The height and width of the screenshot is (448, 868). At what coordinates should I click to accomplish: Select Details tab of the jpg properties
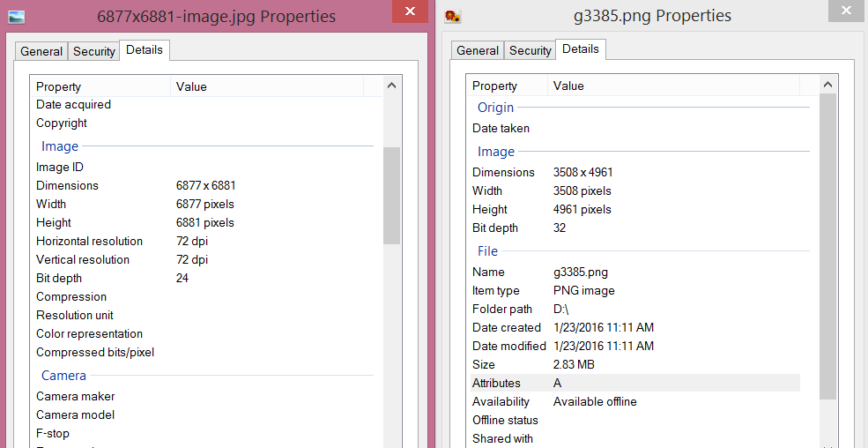point(145,49)
